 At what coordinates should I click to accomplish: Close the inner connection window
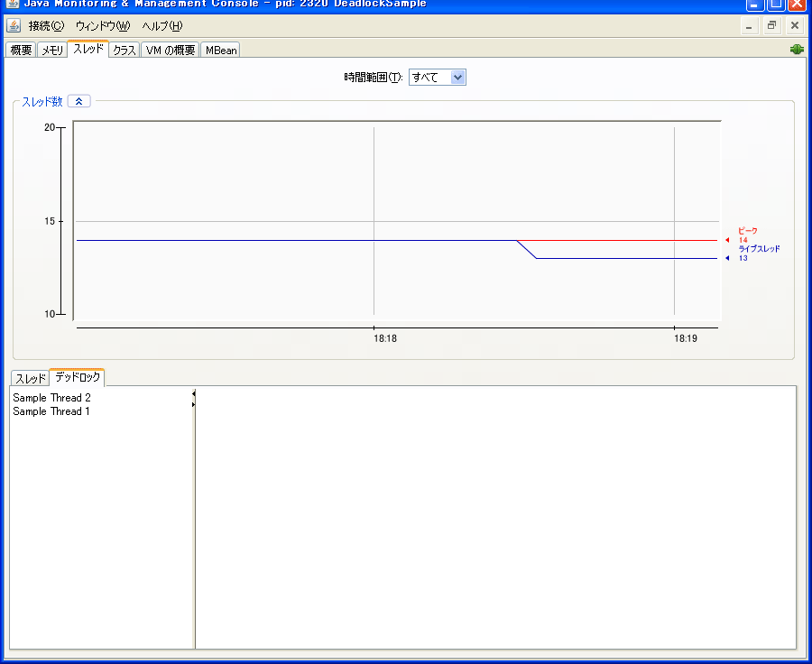pyautogui.click(x=795, y=25)
